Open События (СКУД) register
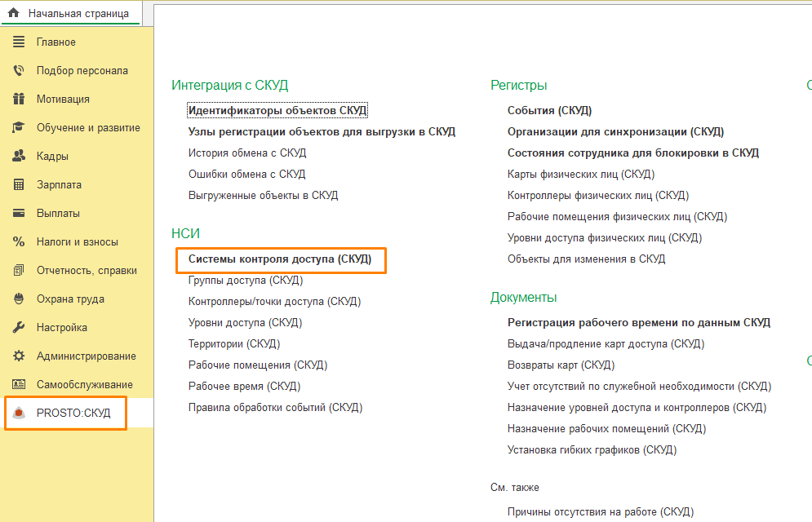The height and width of the screenshot is (522, 812). [549, 110]
